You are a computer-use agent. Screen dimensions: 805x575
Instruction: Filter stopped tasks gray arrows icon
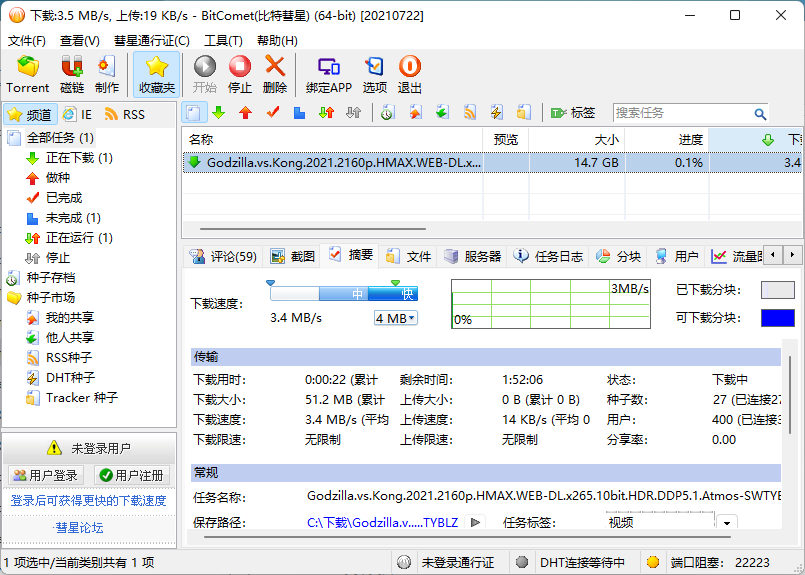coord(354,112)
